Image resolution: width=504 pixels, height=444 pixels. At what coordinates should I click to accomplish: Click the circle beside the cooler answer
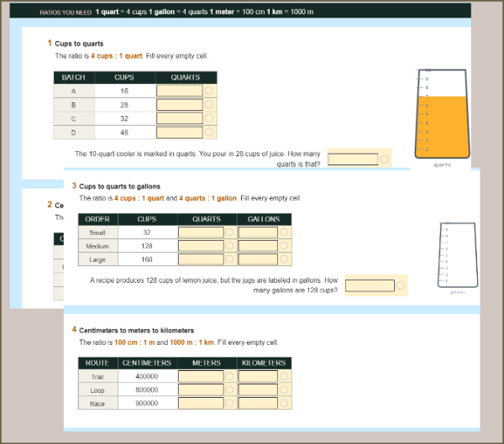click(x=385, y=159)
